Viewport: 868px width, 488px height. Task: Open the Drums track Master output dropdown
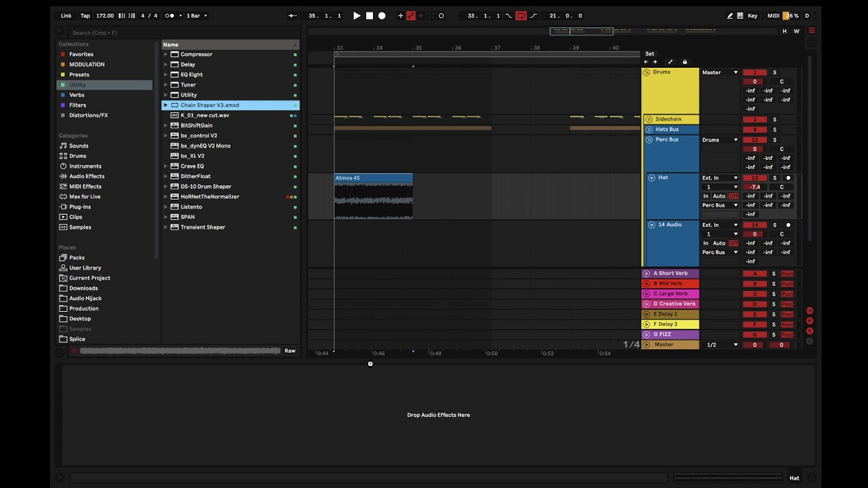pos(719,73)
